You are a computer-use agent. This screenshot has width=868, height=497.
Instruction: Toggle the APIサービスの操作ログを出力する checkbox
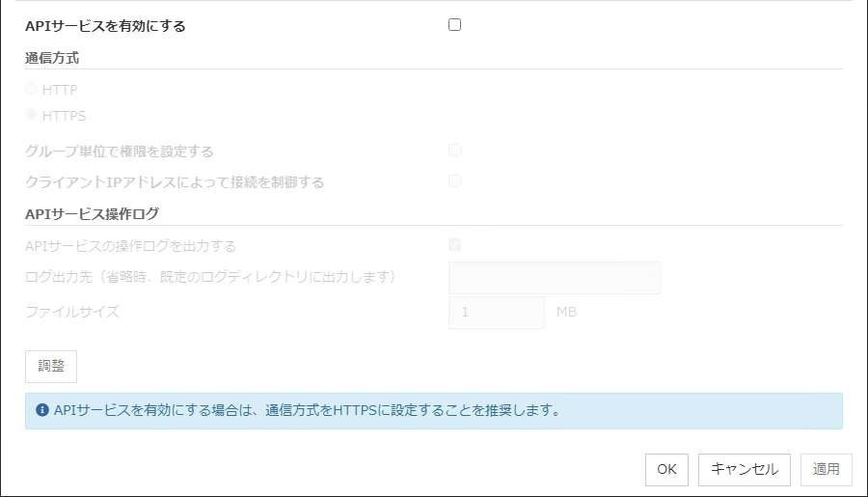point(455,245)
